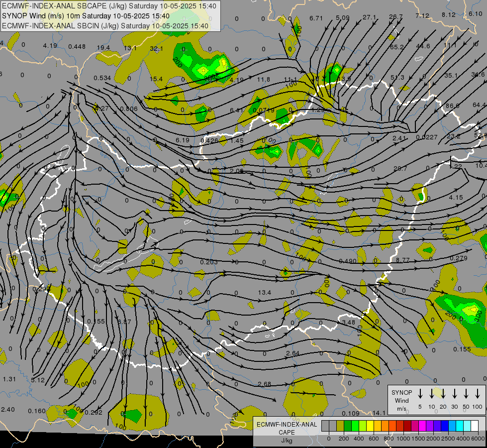Click the 10 m/s wind arrow in SYNOP legend

click(x=431, y=394)
